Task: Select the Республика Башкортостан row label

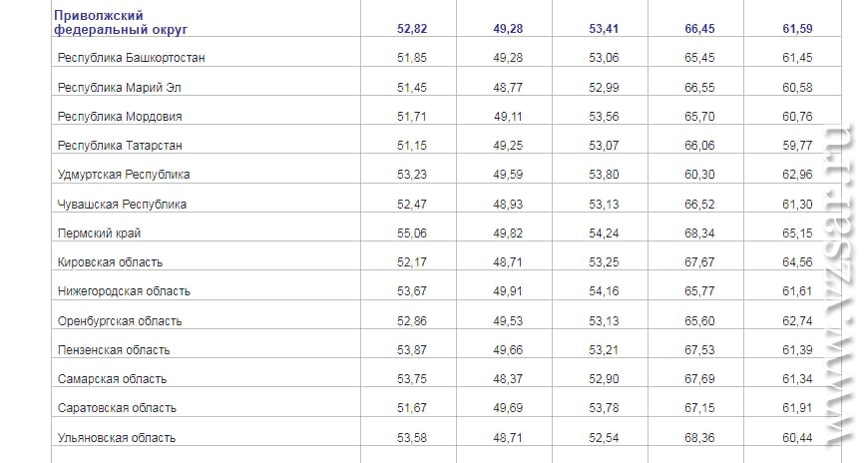Action: pos(131,58)
